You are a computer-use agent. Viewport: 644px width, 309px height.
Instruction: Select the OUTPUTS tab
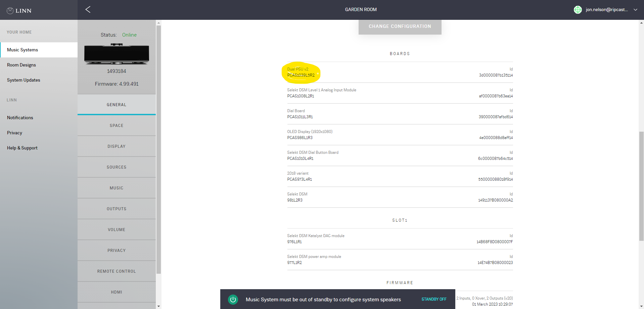(117, 209)
